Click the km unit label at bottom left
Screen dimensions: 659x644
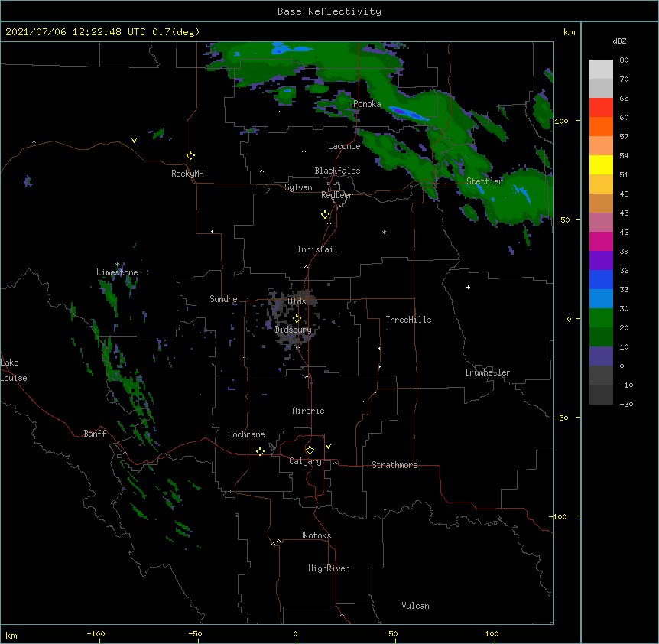point(11,635)
